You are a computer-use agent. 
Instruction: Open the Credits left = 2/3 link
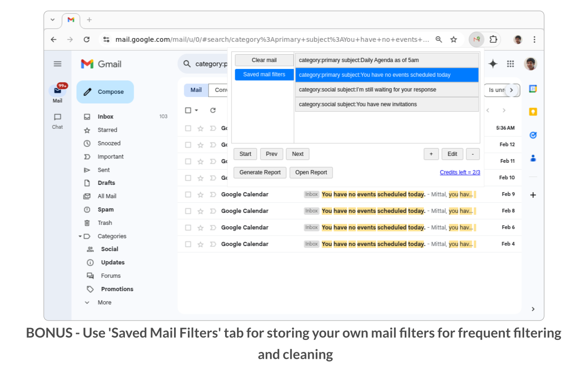(x=460, y=172)
